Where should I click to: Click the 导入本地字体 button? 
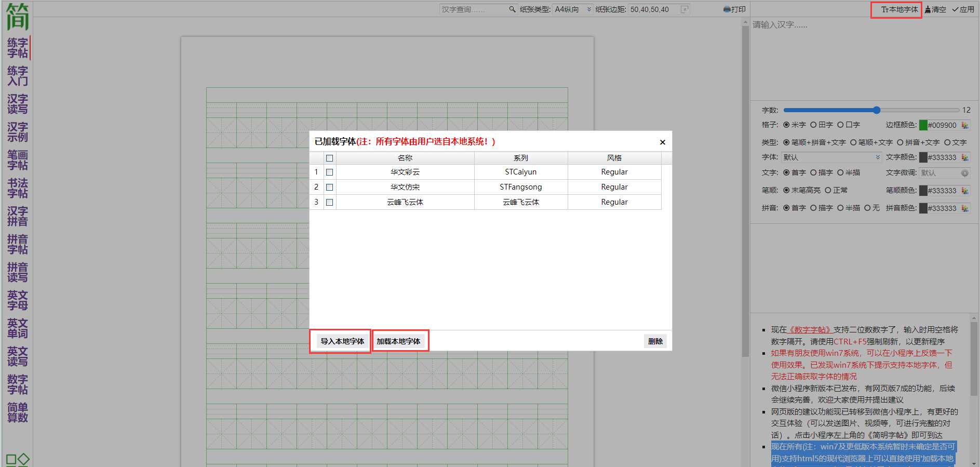(342, 341)
